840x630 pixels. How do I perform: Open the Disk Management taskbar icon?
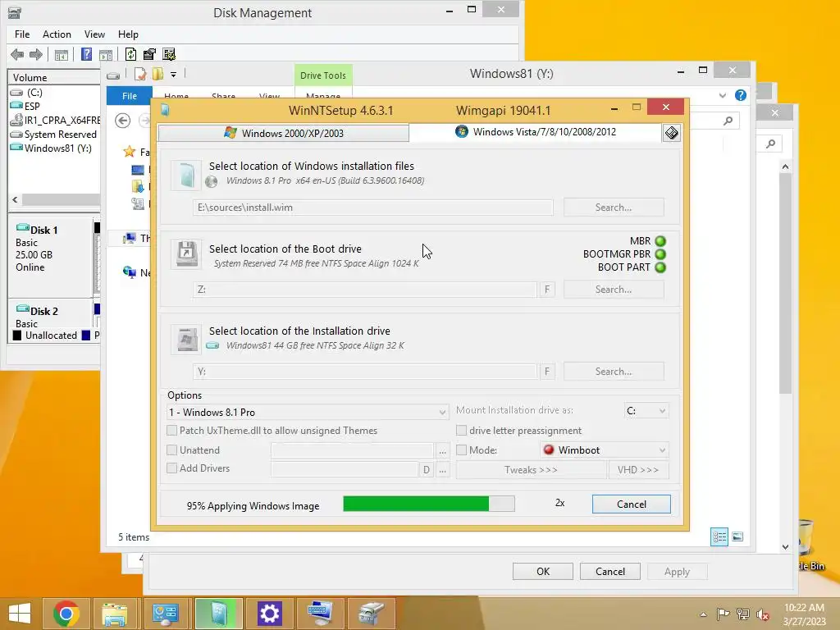[x=371, y=614]
